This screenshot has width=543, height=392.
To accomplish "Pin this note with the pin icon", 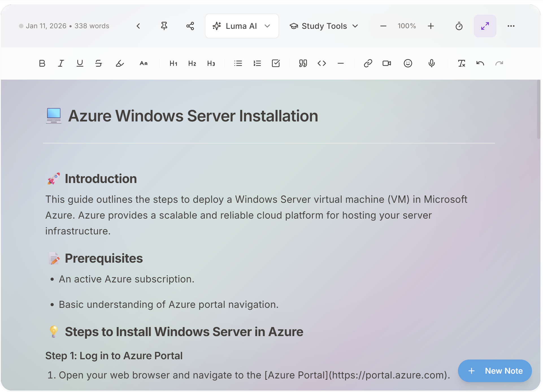I will [x=164, y=26].
